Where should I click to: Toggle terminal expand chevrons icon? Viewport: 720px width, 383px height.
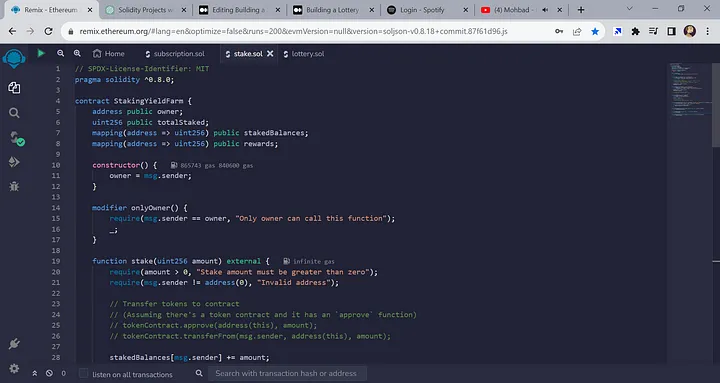point(34,373)
